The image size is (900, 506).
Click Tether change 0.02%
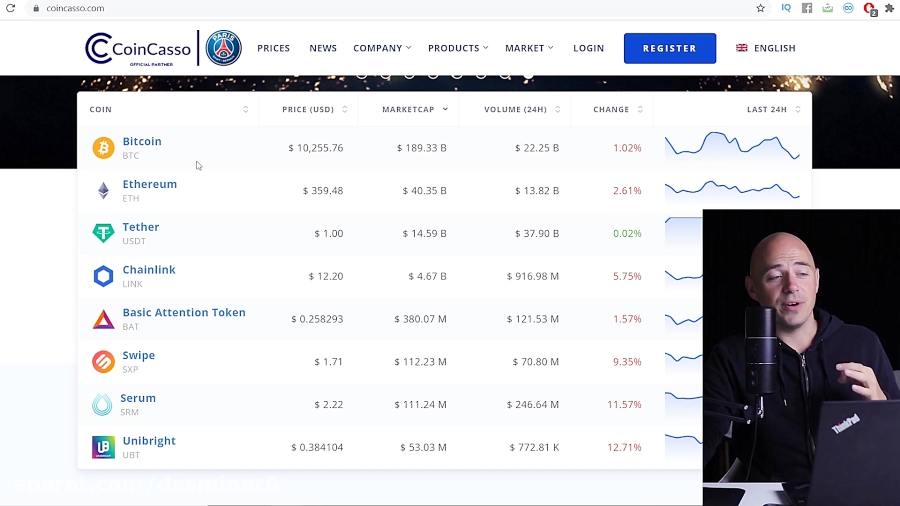pyautogui.click(x=627, y=233)
